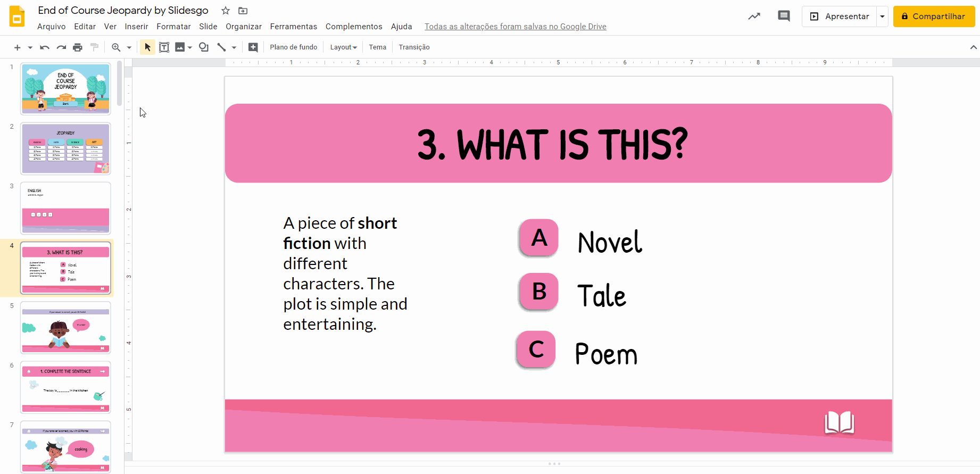980x474 pixels.
Task: Insert an image with image tool
Action: pyautogui.click(x=180, y=47)
